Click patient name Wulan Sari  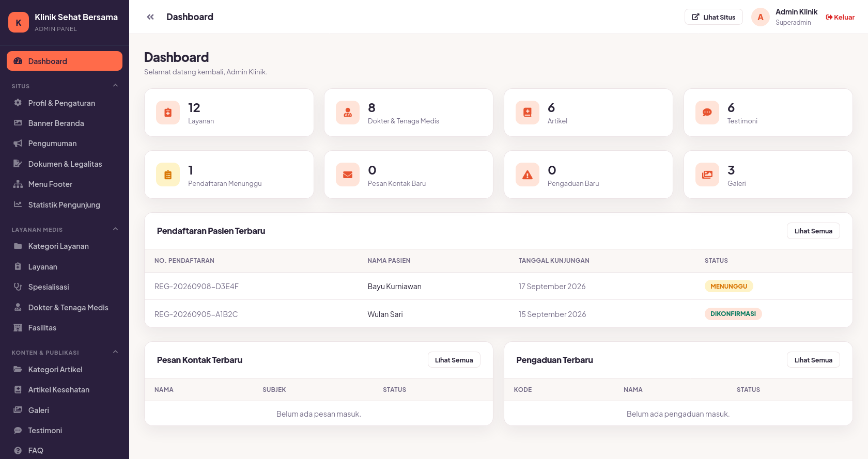385,314
